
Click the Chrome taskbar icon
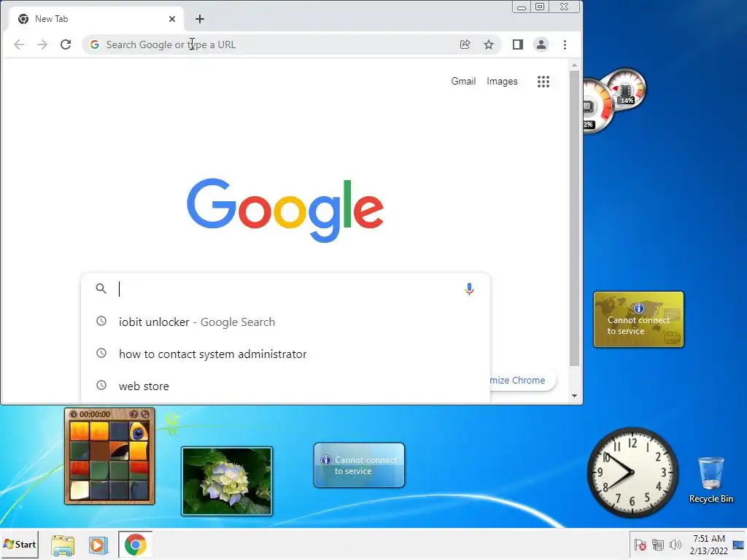click(x=135, y=545)
